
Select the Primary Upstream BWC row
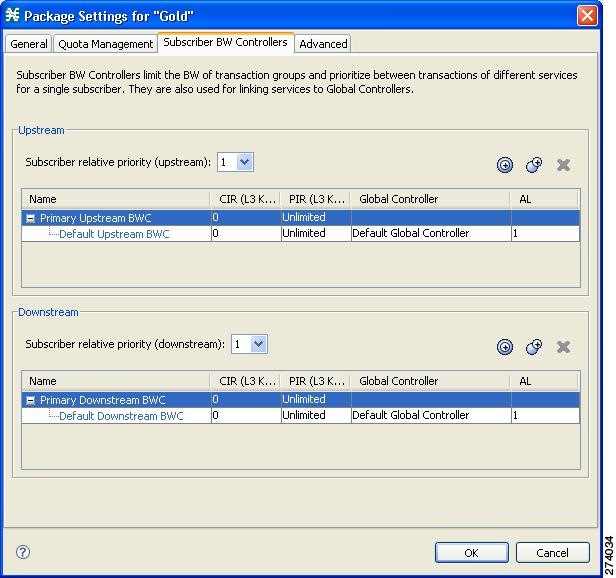point(301,218)
